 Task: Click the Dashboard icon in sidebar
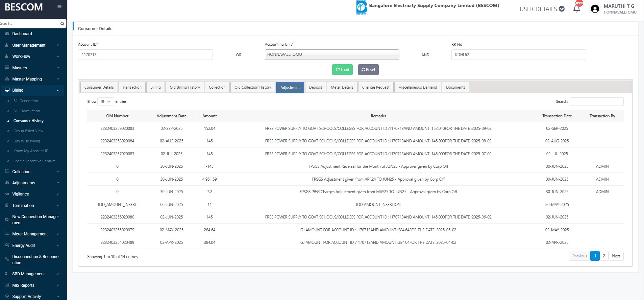7,34
